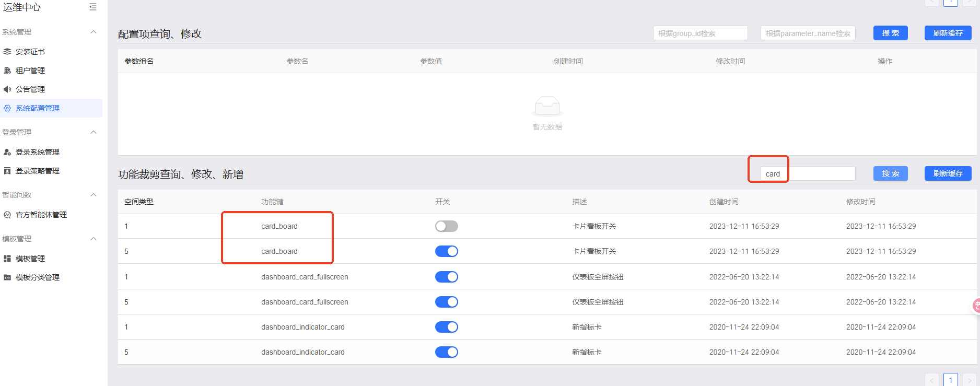Enable the card_board switch for space type 1
Screen dimensions: 980x386
tap(446, 226)
